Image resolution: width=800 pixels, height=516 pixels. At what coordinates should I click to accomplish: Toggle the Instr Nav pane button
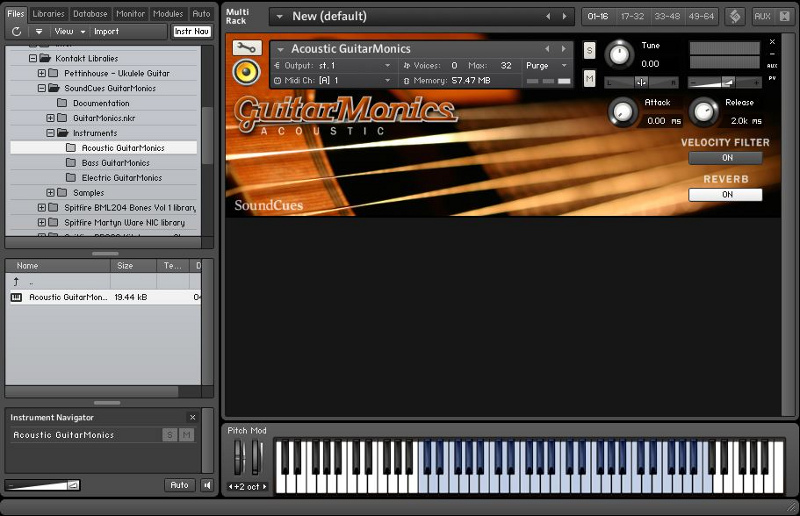(192, 32)
